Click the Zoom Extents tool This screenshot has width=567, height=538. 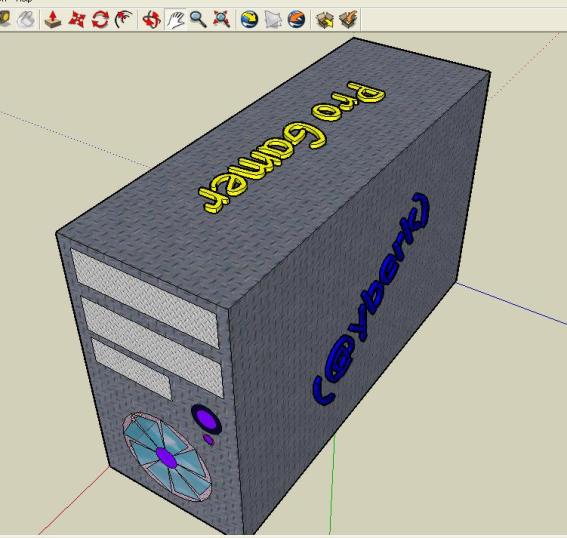pos(221,19)
